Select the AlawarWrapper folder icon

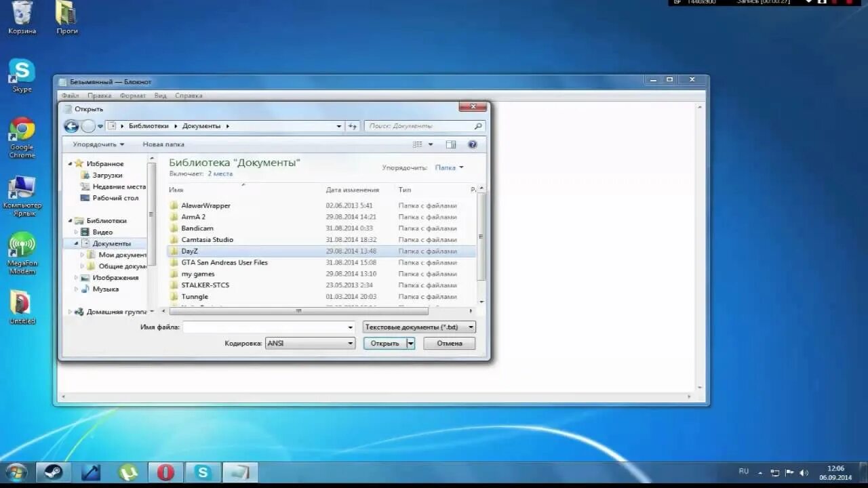coord(174,205)
